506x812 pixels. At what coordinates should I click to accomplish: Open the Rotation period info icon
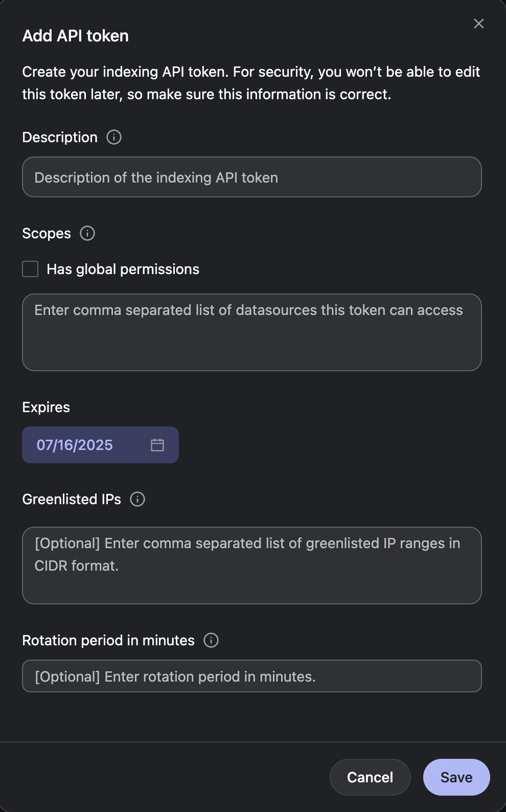pyautogui.click(x=211, y=640)
